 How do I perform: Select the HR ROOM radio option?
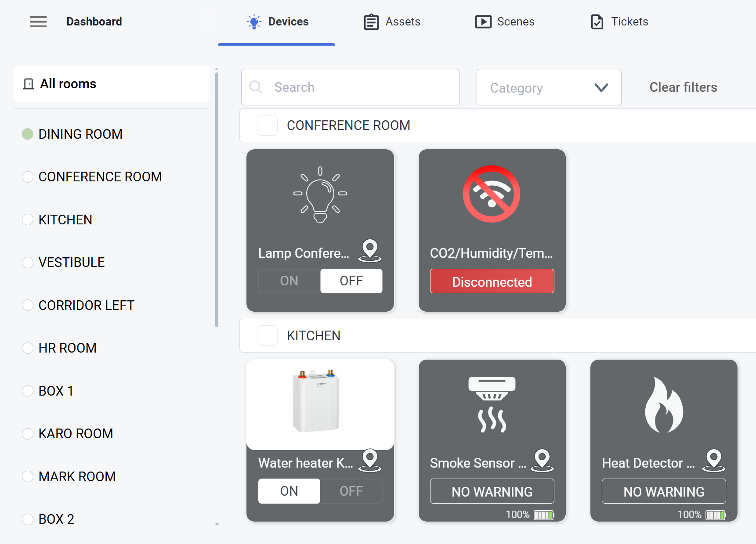click(x=28, y=348)
